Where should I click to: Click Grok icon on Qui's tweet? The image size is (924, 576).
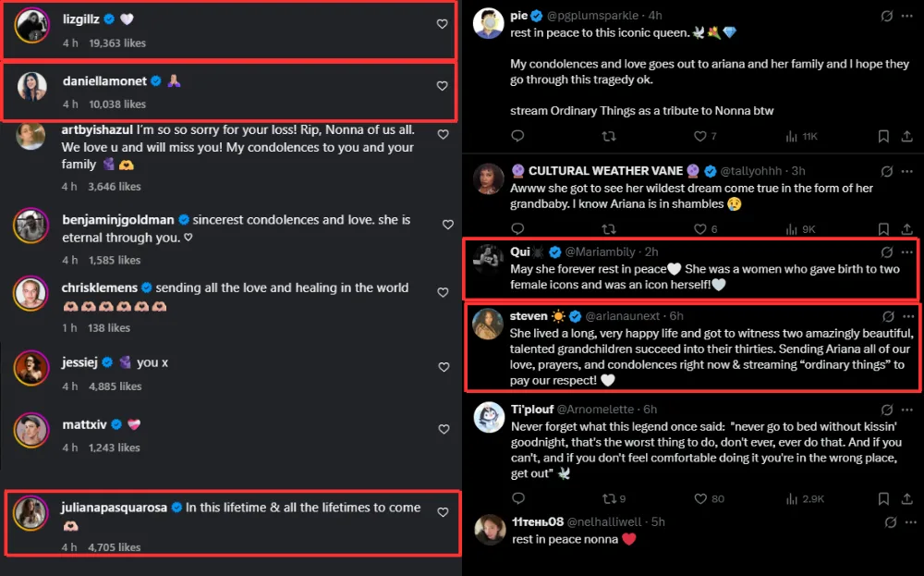click(x=887, y=251)
